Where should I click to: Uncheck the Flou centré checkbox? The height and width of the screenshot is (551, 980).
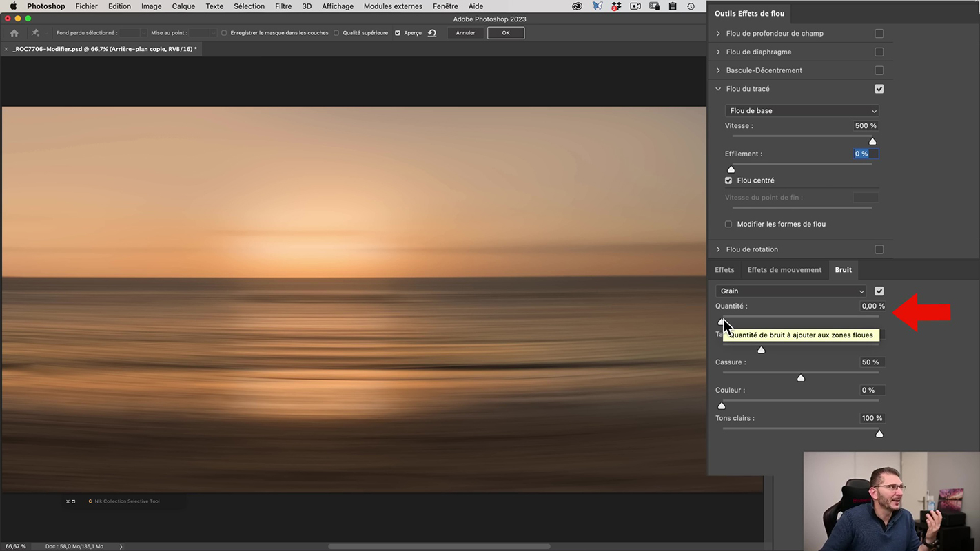pos(728,180)
